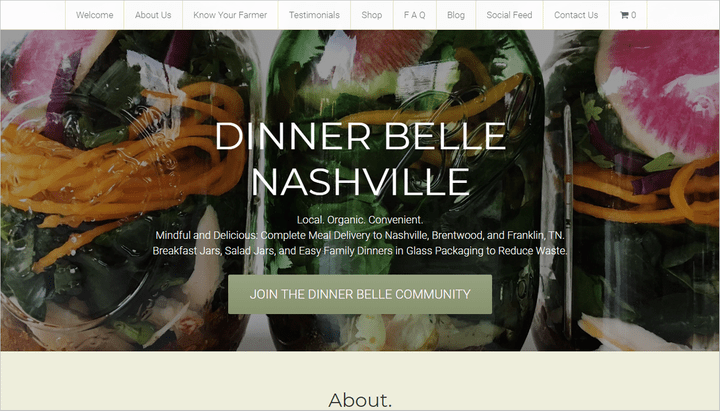Click the meal delivery description text
Viewport: 720px width, 411px height.
point(360,235)
